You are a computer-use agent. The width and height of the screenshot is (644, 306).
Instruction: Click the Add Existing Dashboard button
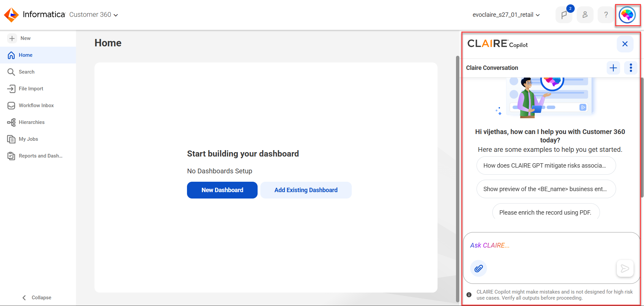click(306, 190)
